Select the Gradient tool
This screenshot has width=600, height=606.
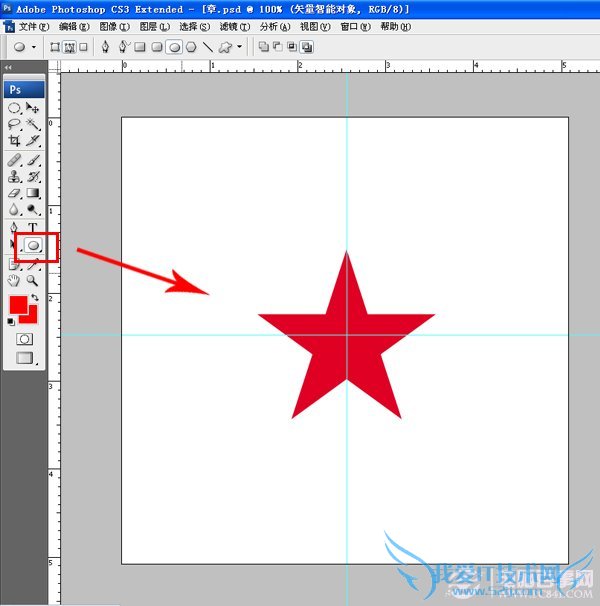click(33, 193)
